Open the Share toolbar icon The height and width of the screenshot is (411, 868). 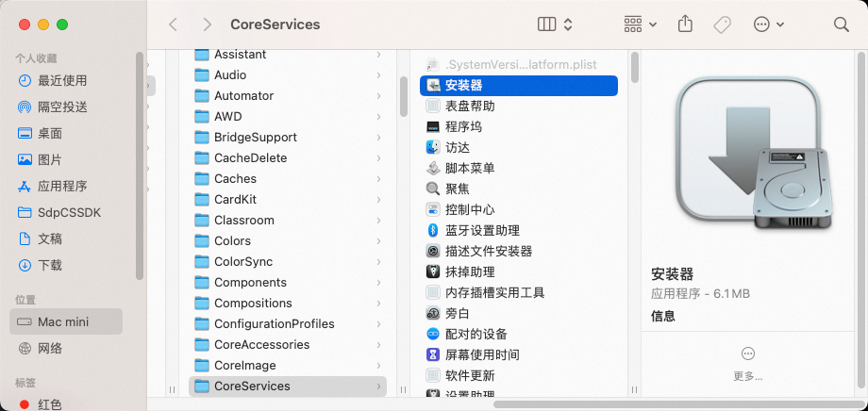(x=686, y=25)
